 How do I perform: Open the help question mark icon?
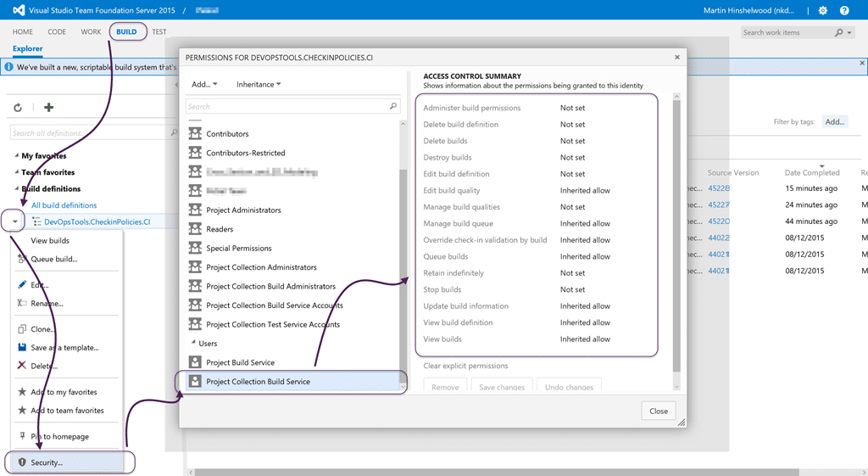point(844,10)
